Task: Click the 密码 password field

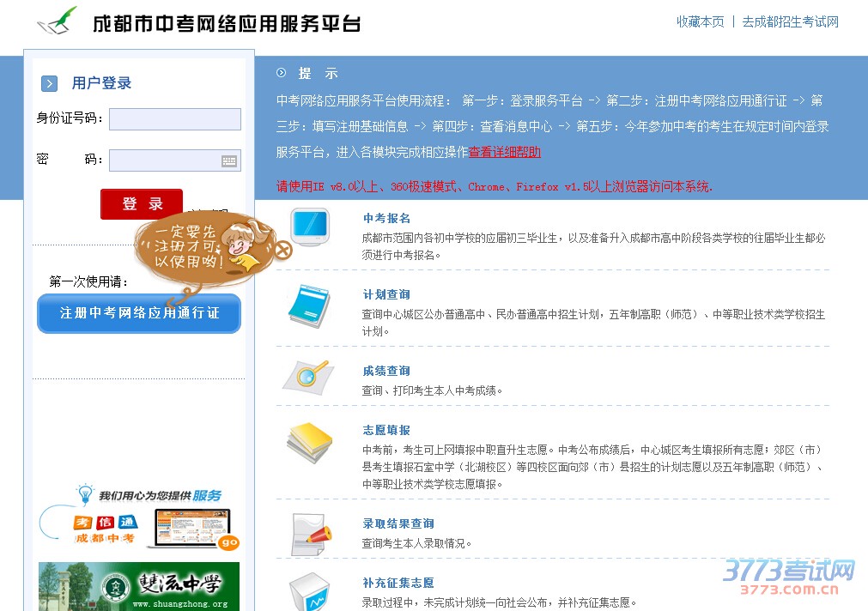Action: 175,160
